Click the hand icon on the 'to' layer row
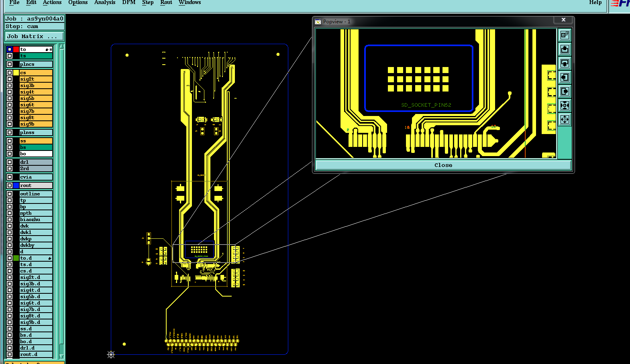 click(x=47, y=49)
